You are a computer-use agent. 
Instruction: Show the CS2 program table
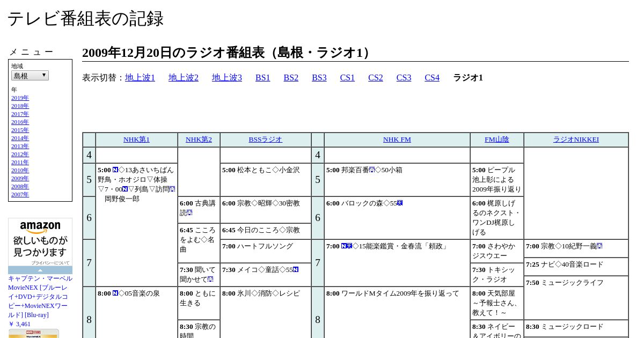(x=376, y=78)
